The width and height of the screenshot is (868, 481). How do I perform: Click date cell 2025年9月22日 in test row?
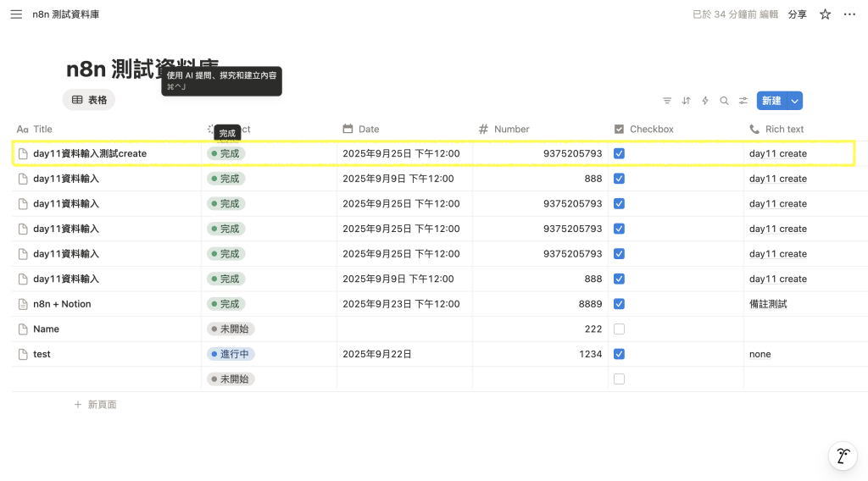tap(404, 354)
